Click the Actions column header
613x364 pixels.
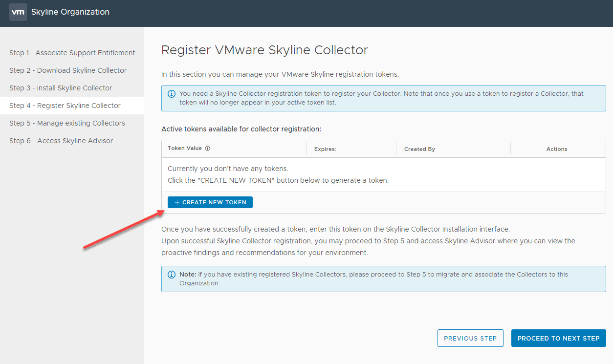click(557, 149)
